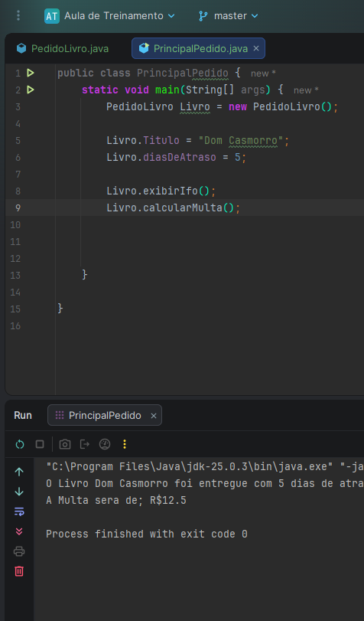Stop the running process icon
The height and width of the screenshot is (621, 364).
click(x=40, y=444)
